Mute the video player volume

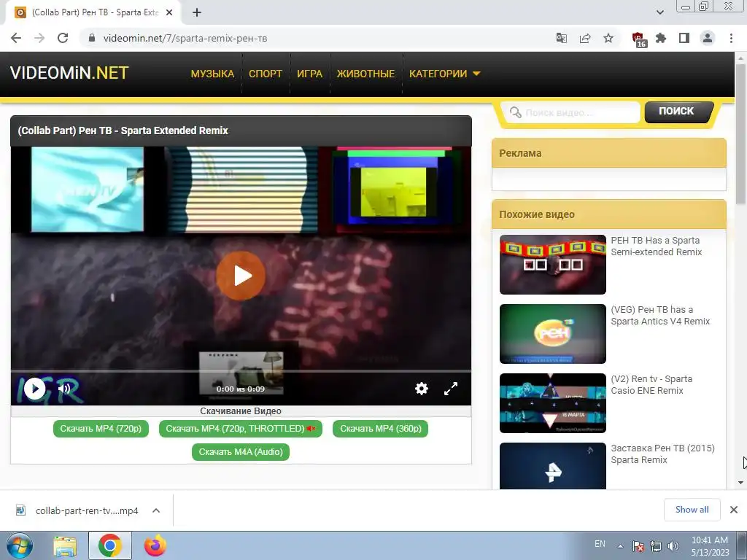pos(64,389)
